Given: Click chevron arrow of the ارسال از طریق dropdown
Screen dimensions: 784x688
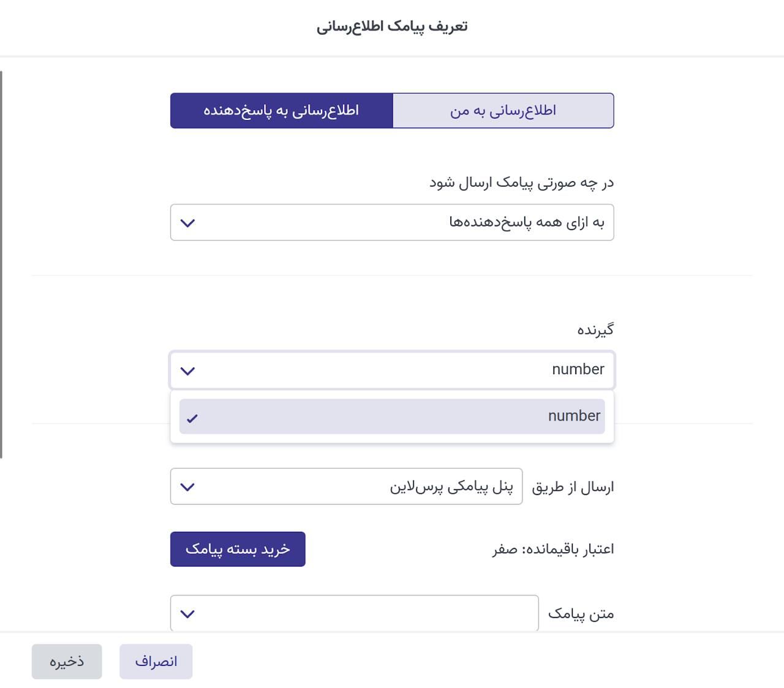Looking at the screenshot, I should pos(188,487).
